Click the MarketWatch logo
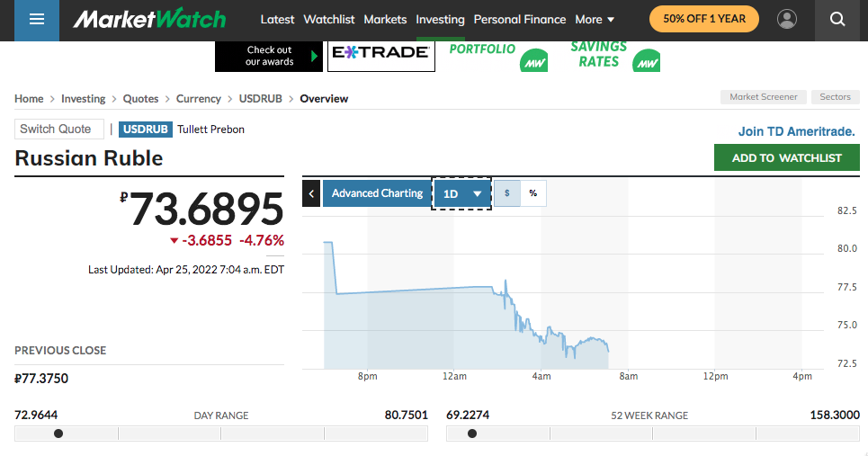868x456 pixels. coord(149,19)
